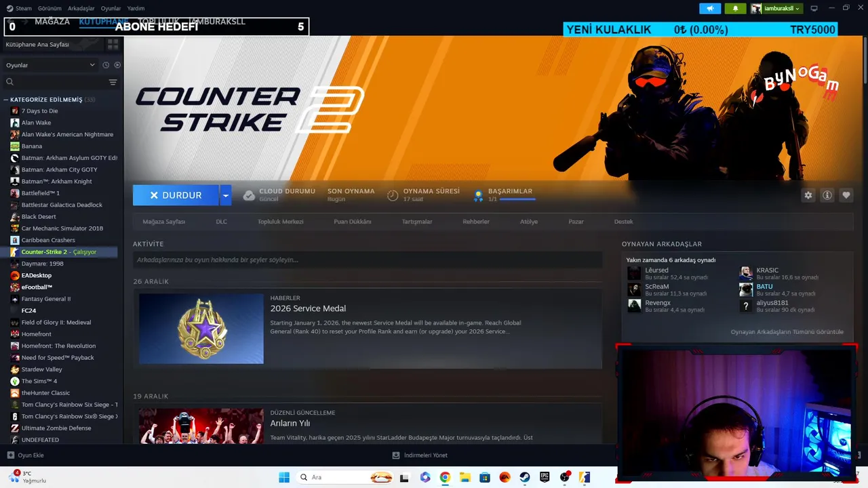Open Atölye link
The width and height of the screenshot is (868, 488).
click(529, 222)
